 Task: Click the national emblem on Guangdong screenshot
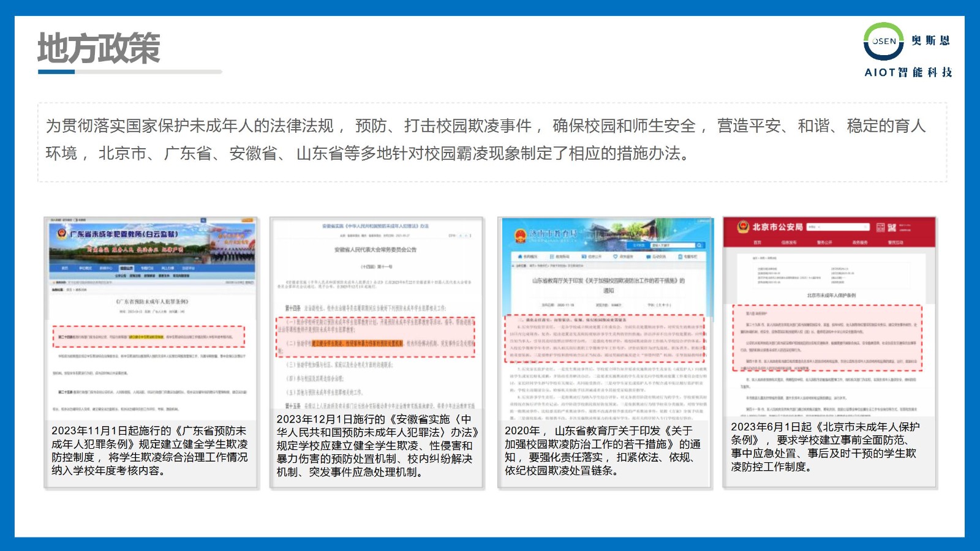coord(61,233)
